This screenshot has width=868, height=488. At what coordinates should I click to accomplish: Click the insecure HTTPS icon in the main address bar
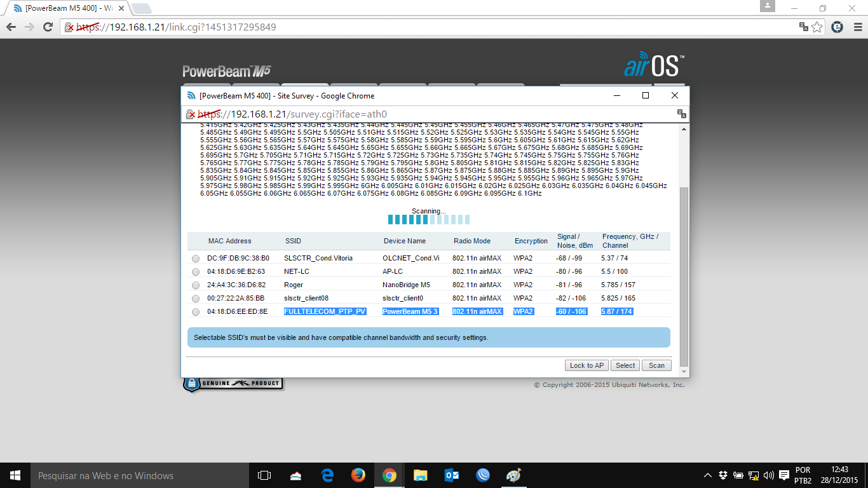(x=70, y=27)
